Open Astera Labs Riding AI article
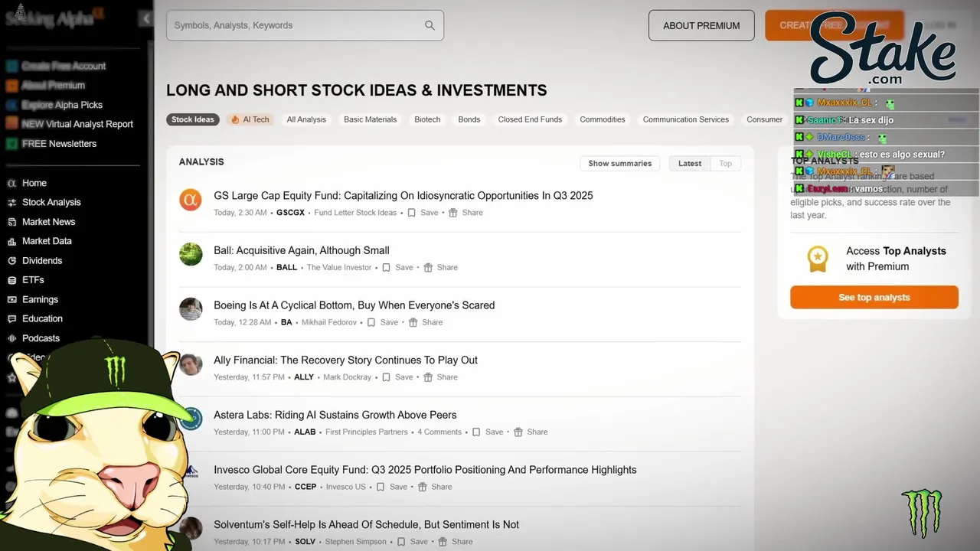This screenshot has height=551, width=980. click(335, 415)
